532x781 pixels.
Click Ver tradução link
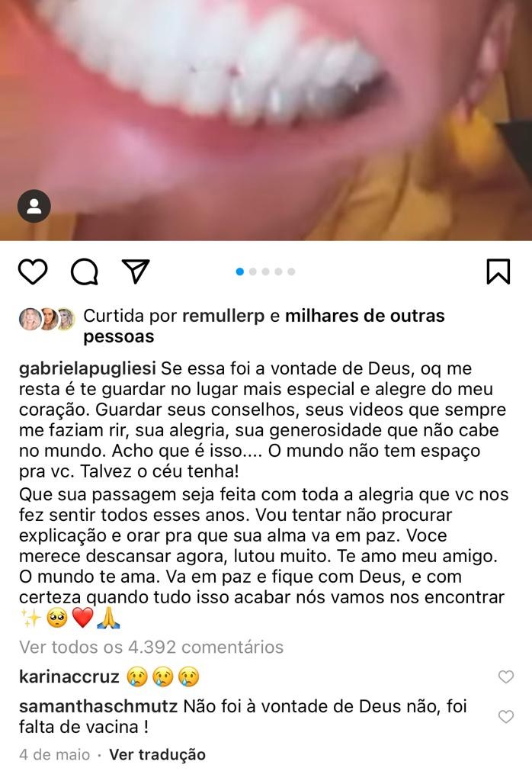coord(157,754)
